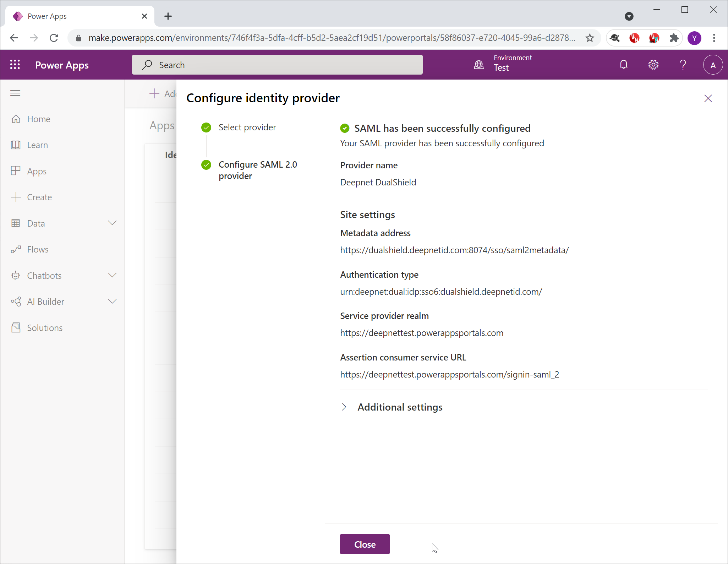Screen dimensions: 728x564
Task: Bookmark page with the star icon
Action: click(x=590, y=38)
